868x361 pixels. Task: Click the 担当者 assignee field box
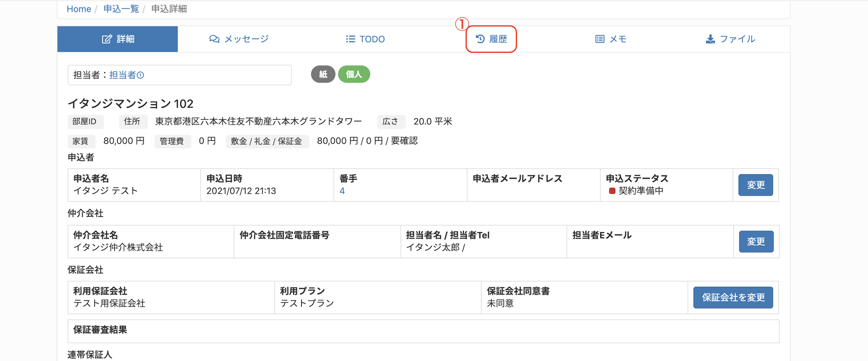point(179,75)
